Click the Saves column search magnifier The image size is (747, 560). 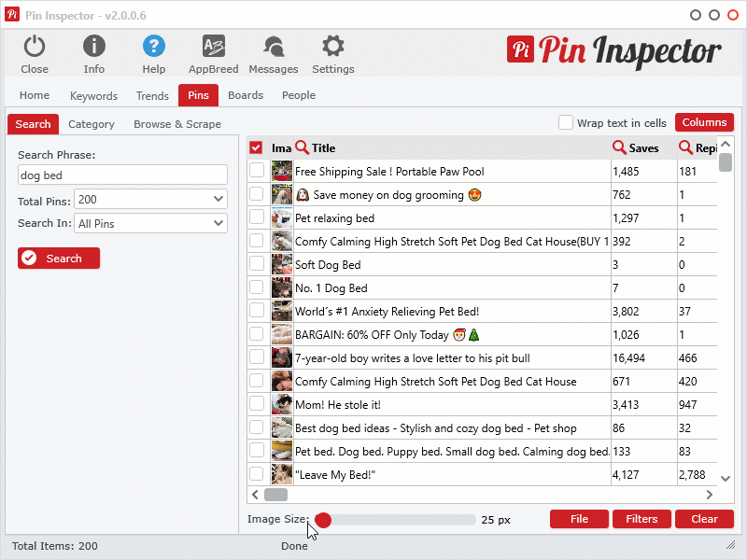pos(619,147)
